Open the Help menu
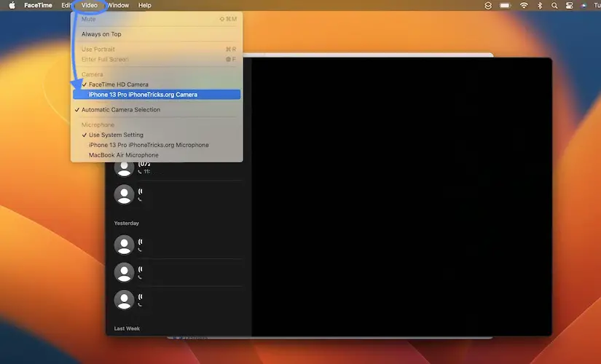Screen dimensions: 601x364 tap(145, 5)
